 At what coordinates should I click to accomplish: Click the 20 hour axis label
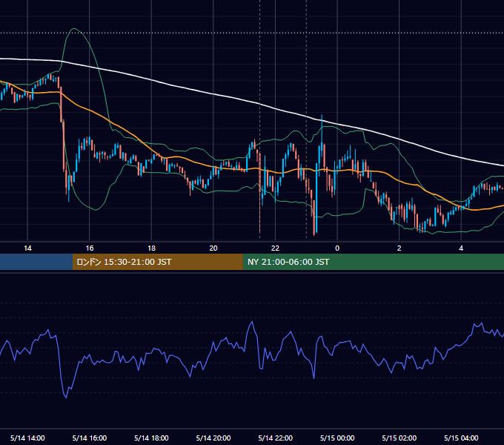pyautogui.click(x=213, y=248)
